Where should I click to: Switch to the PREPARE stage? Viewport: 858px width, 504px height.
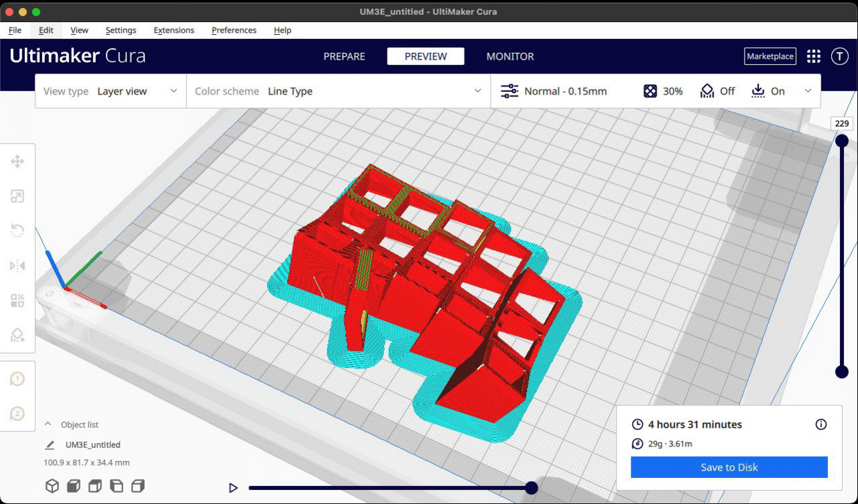click(345, 56)
